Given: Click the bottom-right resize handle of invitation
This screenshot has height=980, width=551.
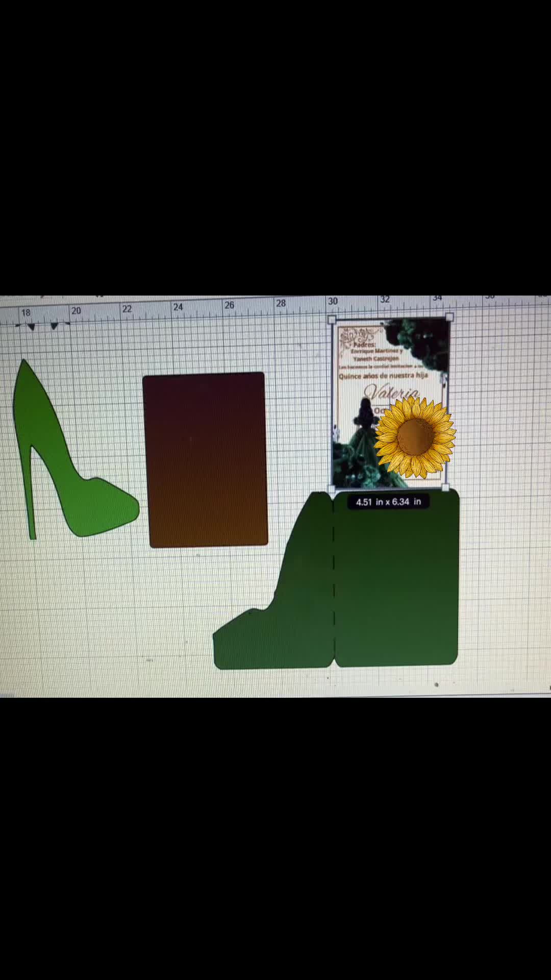Looking at the screenshot, I should [x=445, y=488].
